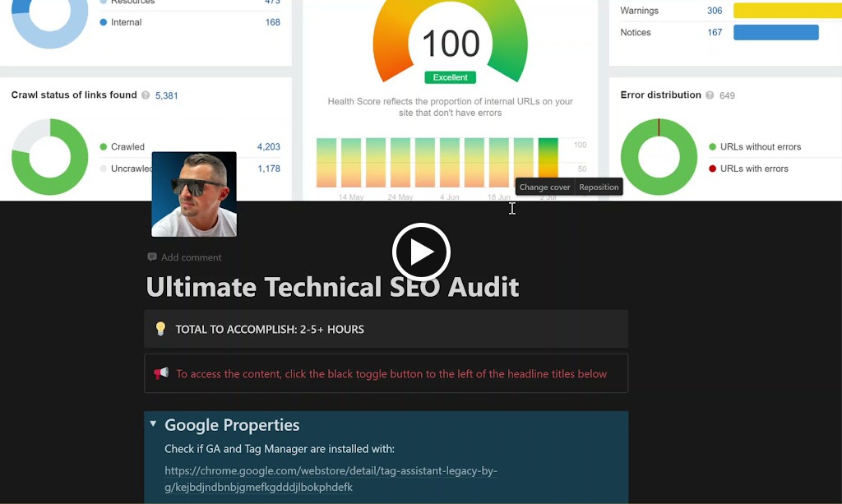842x504 pixels.
Task: Click the error distribution donut chart
Action: coord(659,157)
